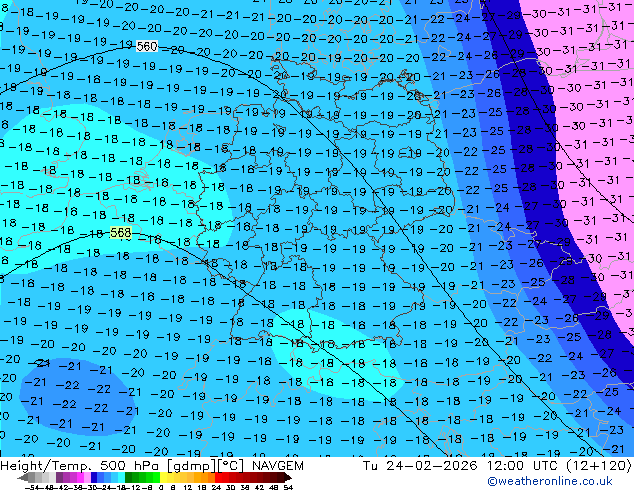Pick the dark red right-arrow end of scale
Screen dimensions: 634x490
pos(287,478)
